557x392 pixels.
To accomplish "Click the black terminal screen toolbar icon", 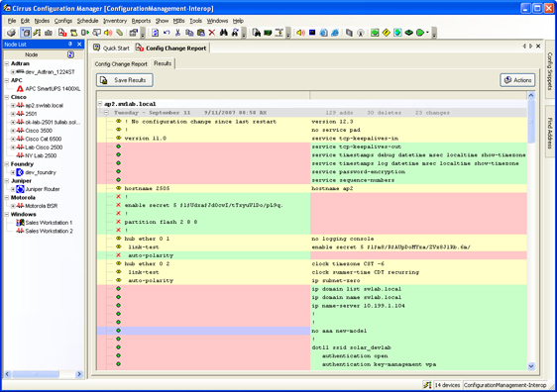I will point(312,33).
